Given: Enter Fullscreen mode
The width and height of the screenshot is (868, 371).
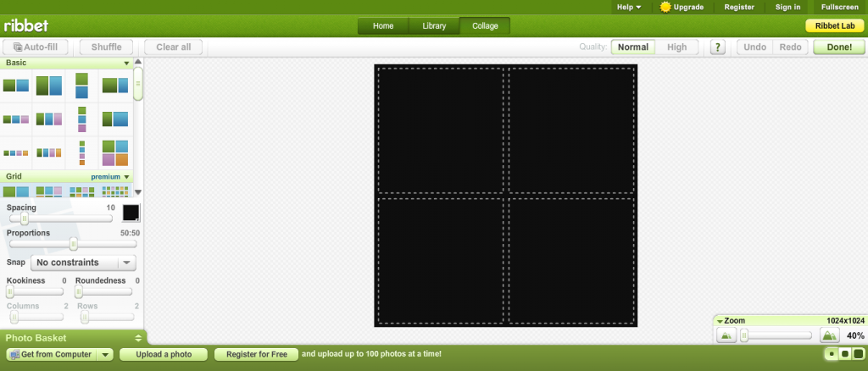Looking at the screenshot, I should pyautogui.click(x=840, y=7).
